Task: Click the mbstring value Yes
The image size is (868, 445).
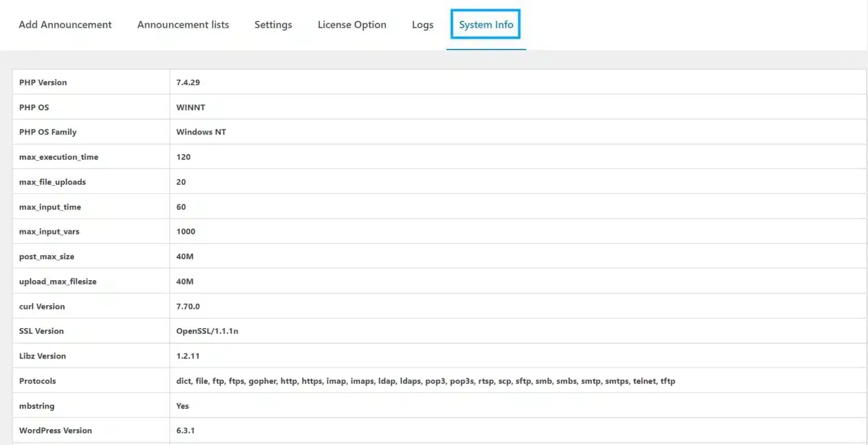Action: 181,405
